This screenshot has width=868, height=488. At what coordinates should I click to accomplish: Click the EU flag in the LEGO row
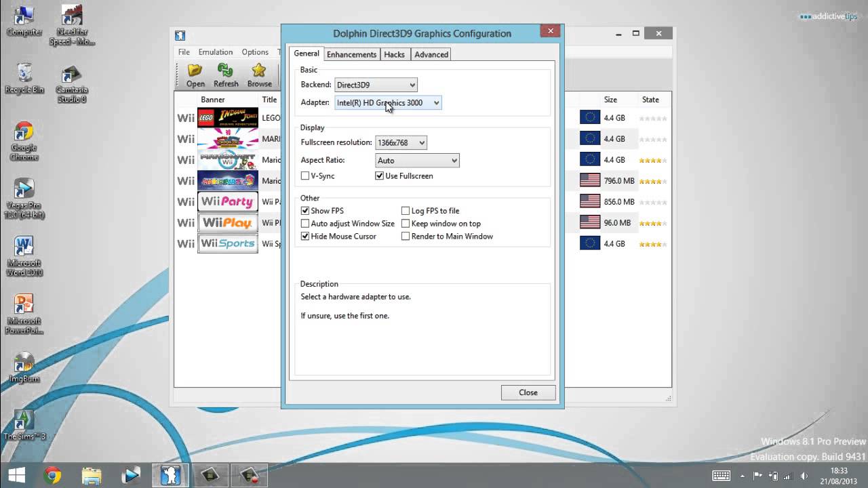click(590, 118)
